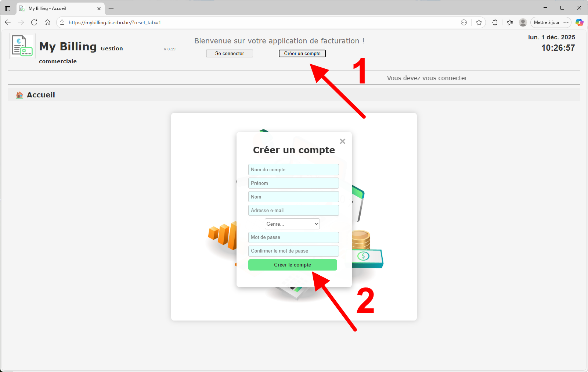
Task: Close the Créer un compte dialog
Action: click(342, 141)
